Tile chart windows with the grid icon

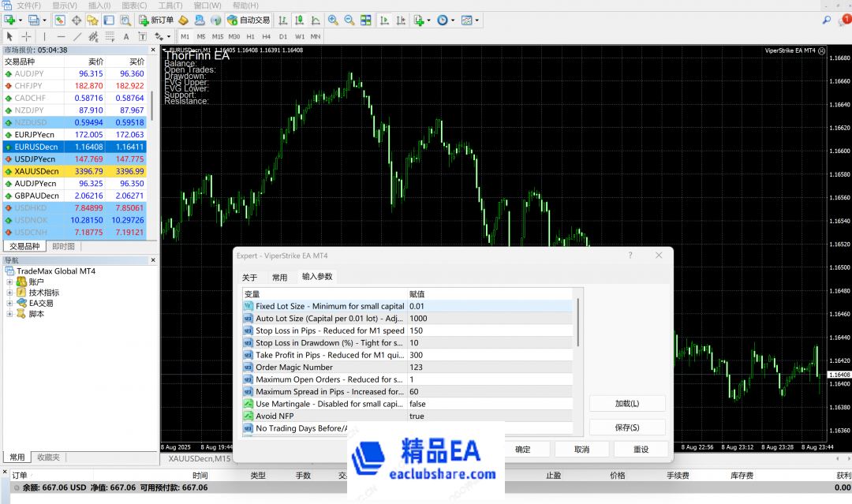[x=366, y=20]
